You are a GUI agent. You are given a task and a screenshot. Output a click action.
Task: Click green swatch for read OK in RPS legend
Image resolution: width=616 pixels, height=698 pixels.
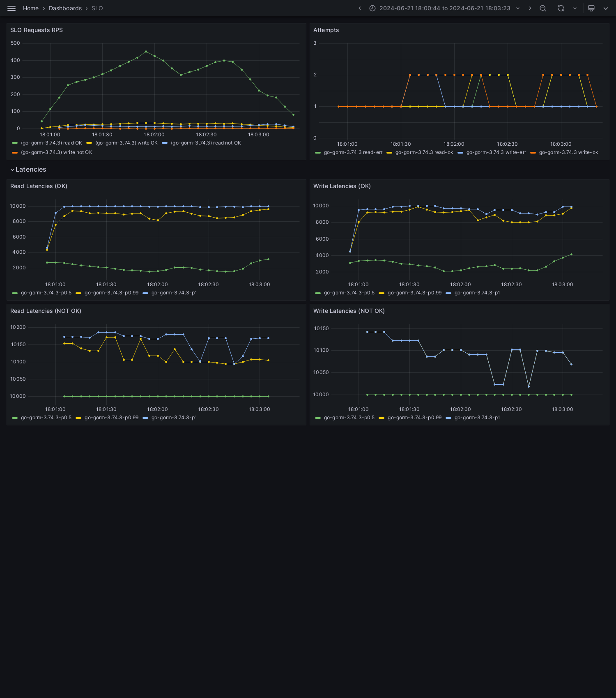[15, 143]
